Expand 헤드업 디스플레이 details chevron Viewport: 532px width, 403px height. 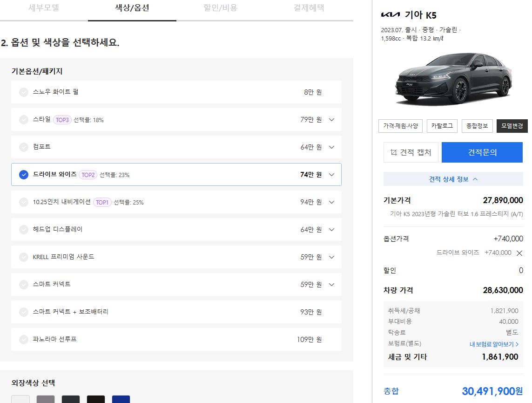pos(332,230)
